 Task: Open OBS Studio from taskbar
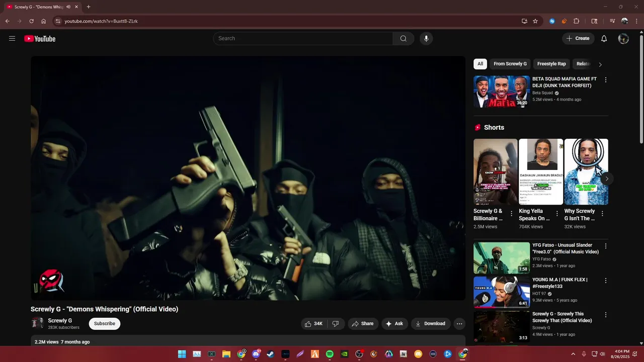tap(359, 354)
